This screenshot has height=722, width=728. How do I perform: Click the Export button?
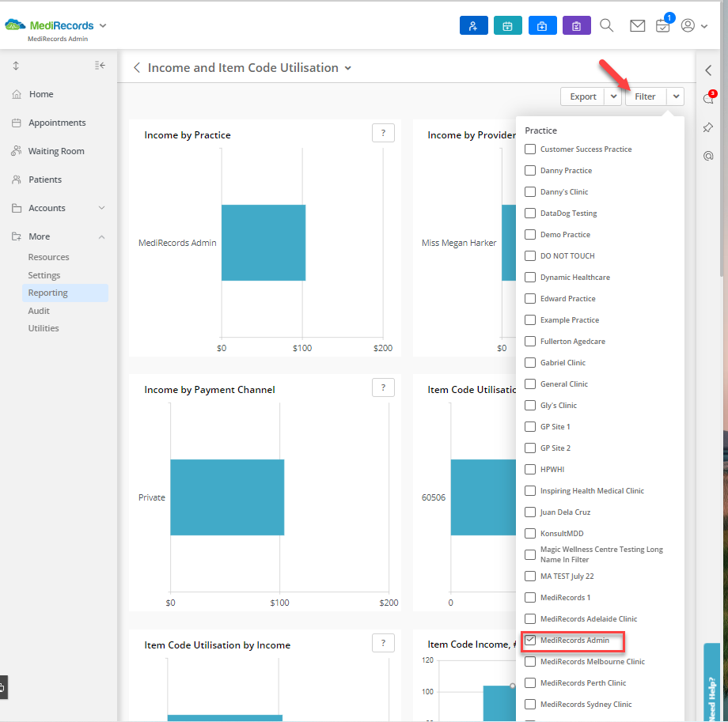[x=582, y=96]
